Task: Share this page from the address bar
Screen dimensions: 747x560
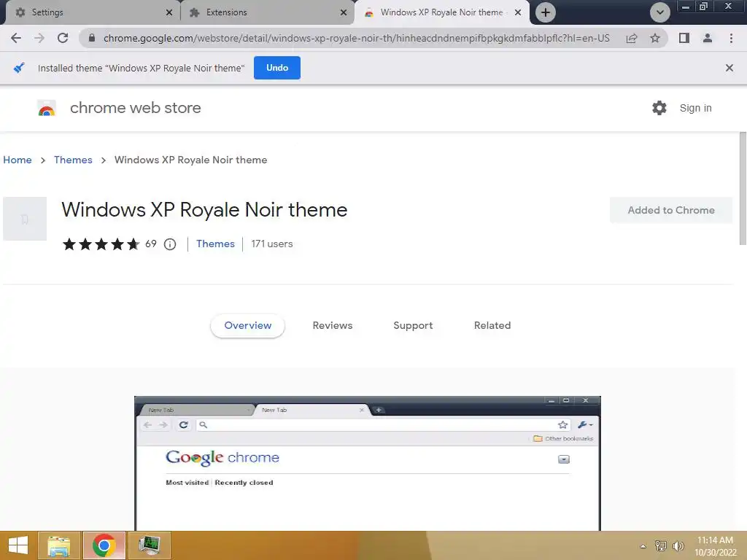Action: click(632, 38)
